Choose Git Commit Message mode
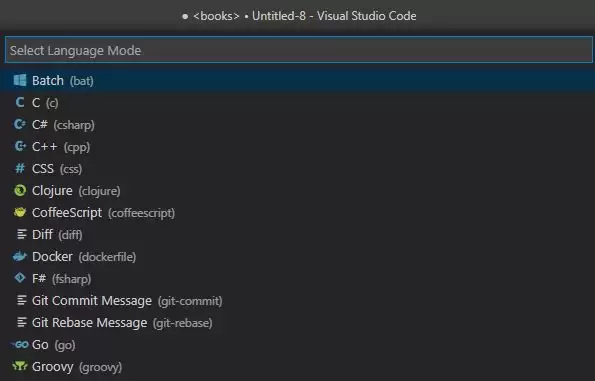Image resolution: width=595 pixels, height=381 pixels. pos(298,301)
